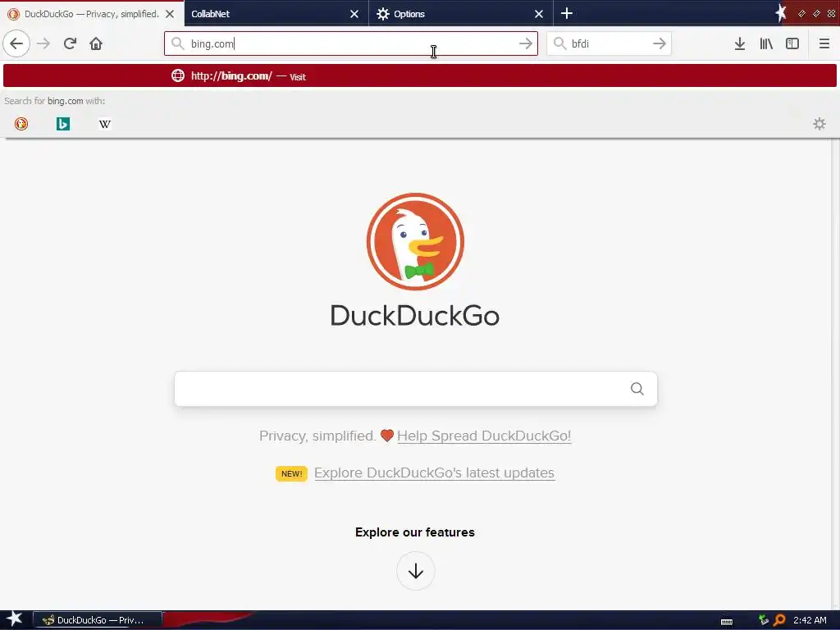Search bing.com with the Wikipedia engine icon
This screenshot has width=840, height=630.
pos(105,124)
